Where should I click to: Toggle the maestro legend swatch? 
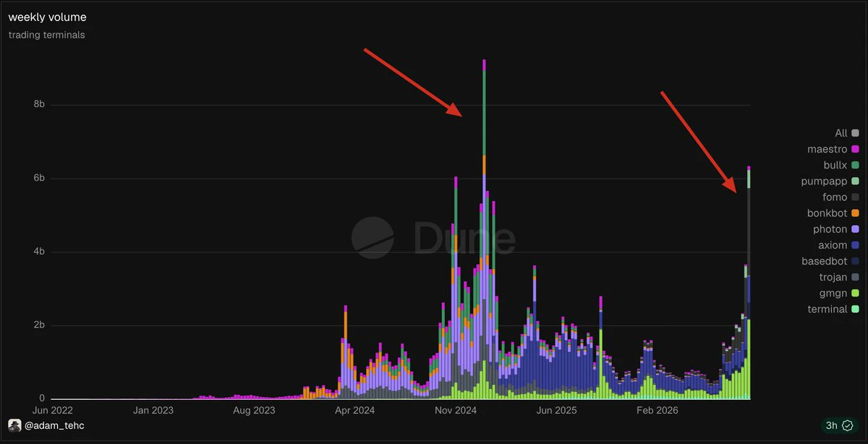pos(855,149)
